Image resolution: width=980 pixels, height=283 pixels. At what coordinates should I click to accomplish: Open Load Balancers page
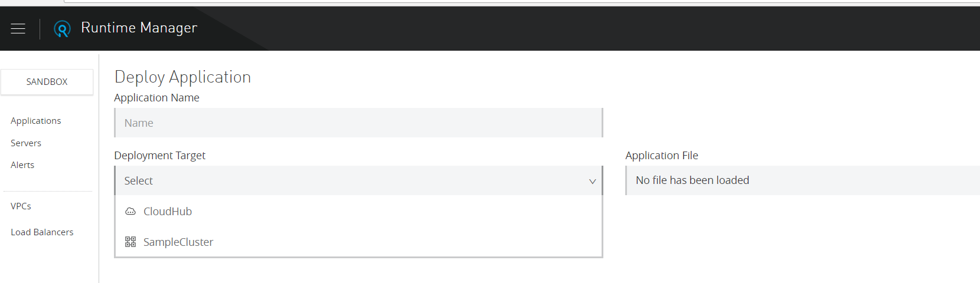(x=42, y=232)
